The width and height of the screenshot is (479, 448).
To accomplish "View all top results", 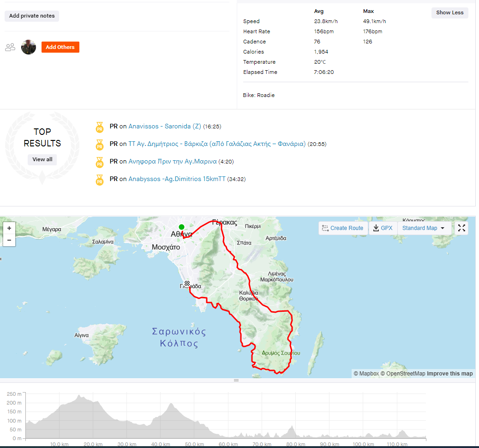I will pos(42,159).
